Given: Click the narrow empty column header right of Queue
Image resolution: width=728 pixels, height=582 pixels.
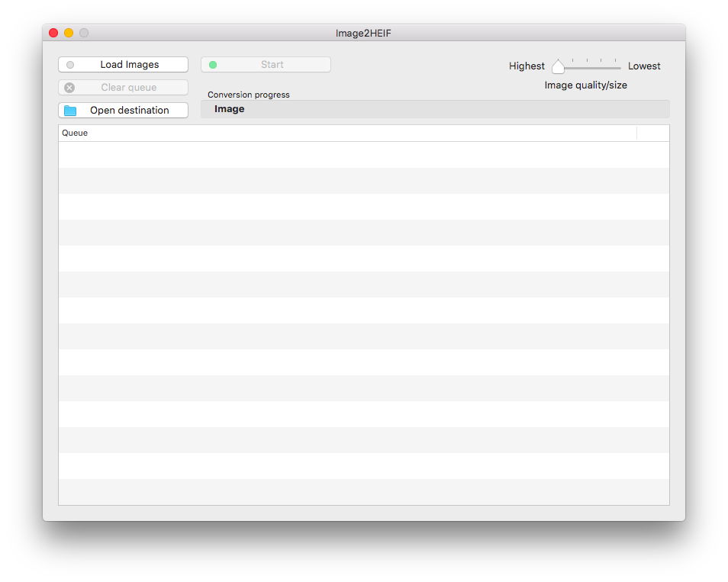Looking at the screenshot, I should pyautogui.click(x=652, y=133).
